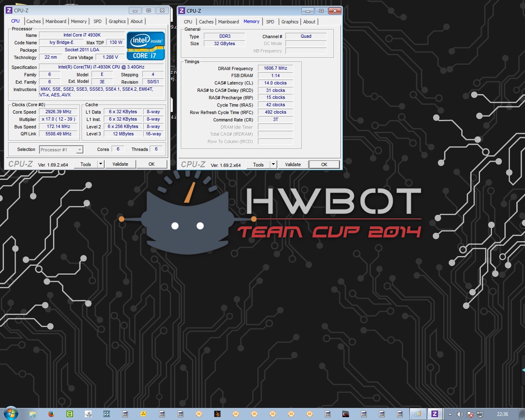525x420 pixels.
Task: Click the CAS# Latency value 14.0 clocks
Action: pos(275,83)
